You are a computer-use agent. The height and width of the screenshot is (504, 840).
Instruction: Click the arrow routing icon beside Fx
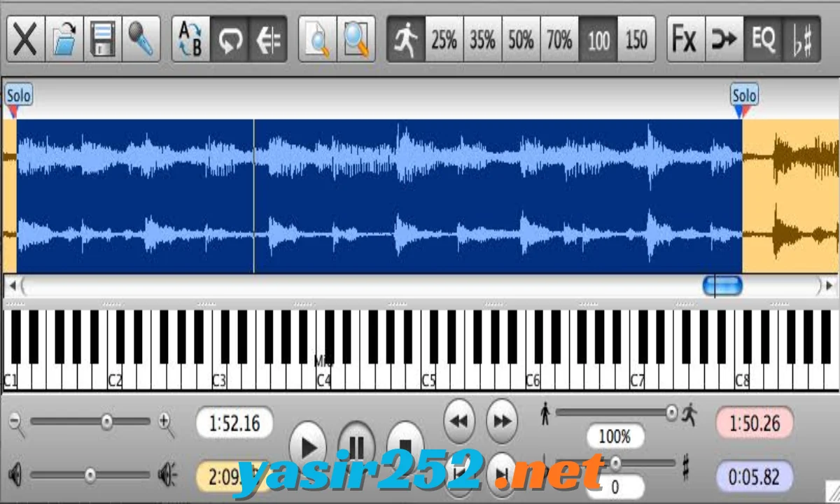pyautogui.click(x=724, y=40)
